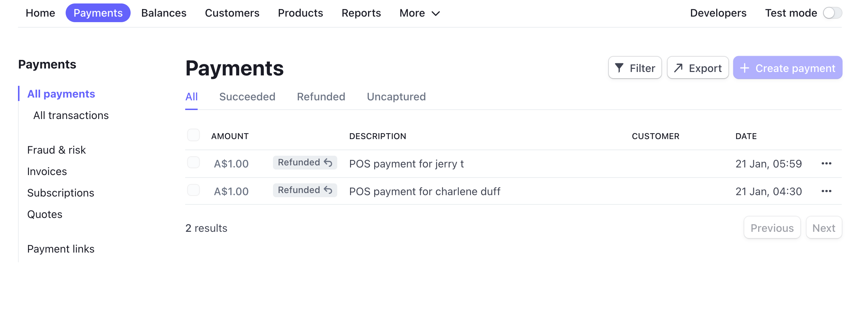Click the Filter funnel icon

(x=619, y=68)
